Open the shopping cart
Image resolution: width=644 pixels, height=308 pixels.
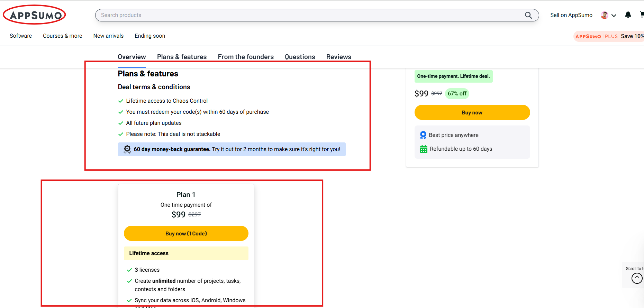tap(641, 15)
